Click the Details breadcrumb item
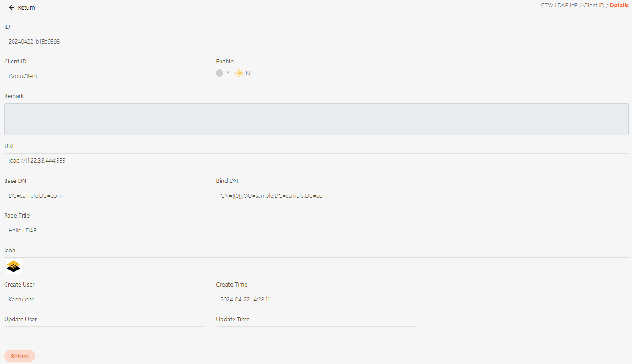The image size is (632, 364). click(619, 6)
